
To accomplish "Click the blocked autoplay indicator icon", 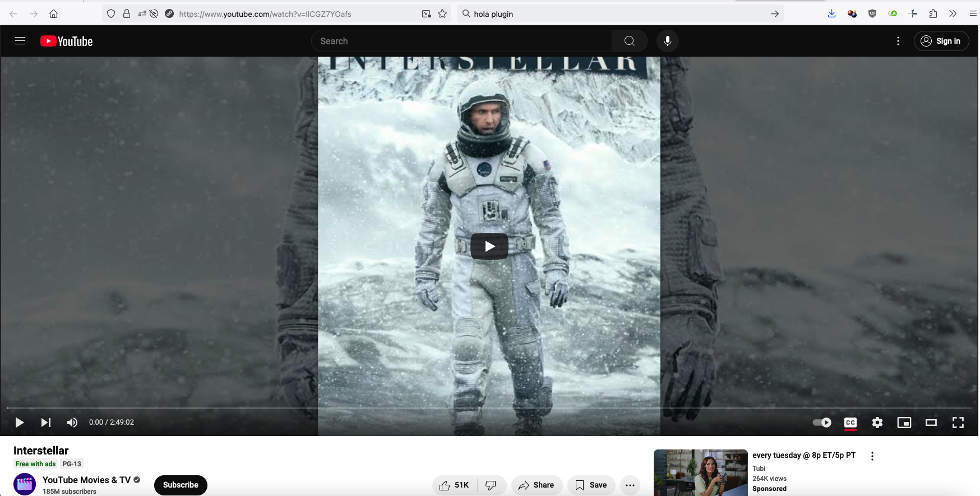I will 154,13.
